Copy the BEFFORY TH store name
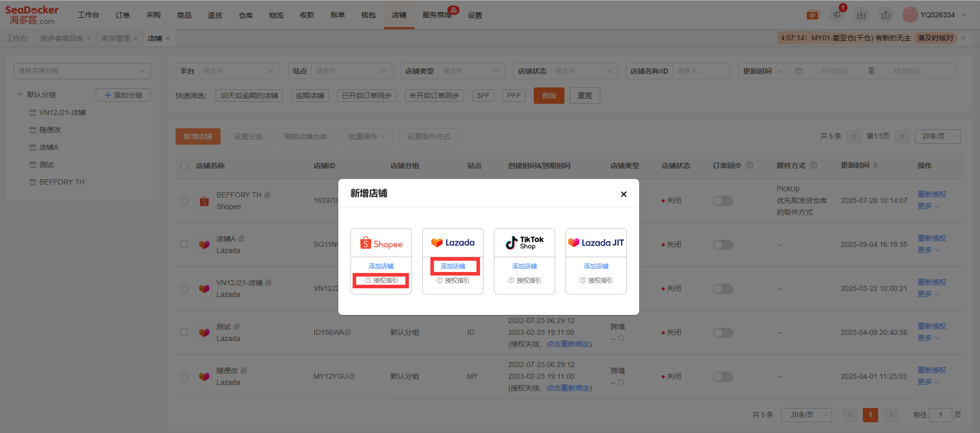The height and width of the screenshot is (433, 980). click(268, 195)
